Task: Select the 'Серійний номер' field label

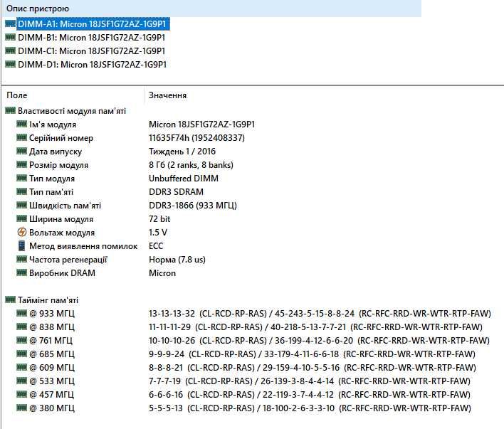Action: click(x=61, y=138)
